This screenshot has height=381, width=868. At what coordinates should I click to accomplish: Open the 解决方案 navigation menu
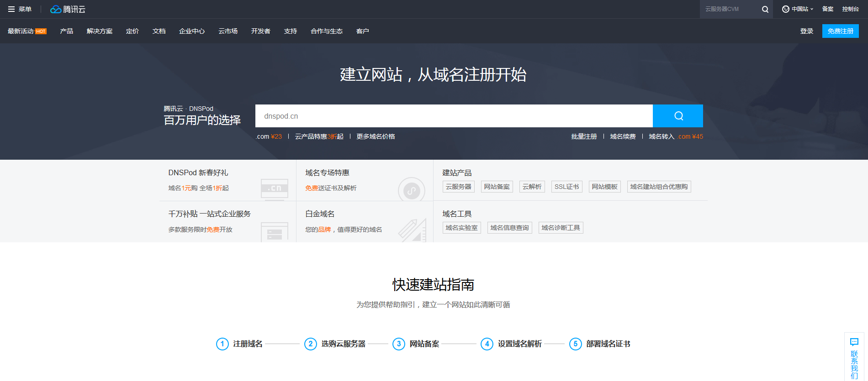[99, 31]
